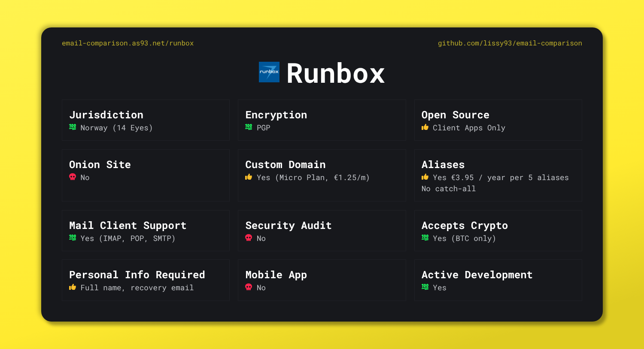Click 'Yes €3.95 / year per 5 aliases'

tap(501, 178)
